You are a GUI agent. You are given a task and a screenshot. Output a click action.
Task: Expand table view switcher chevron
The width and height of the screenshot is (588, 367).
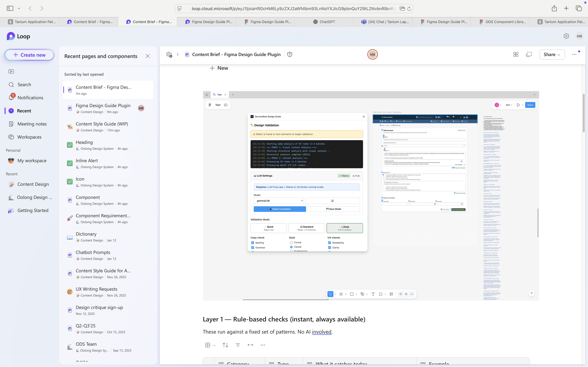tap(214, 345)
